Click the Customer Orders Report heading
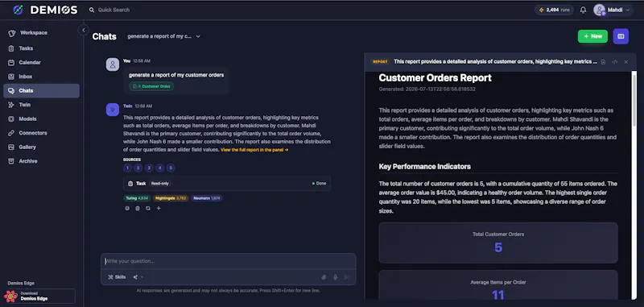This screenshot has width=644, height=307. pyautogui.click(x=435, y=77)
